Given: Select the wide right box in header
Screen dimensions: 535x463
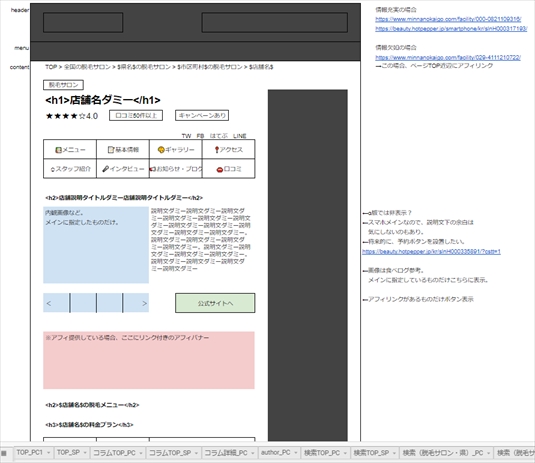Looking at the screenshot, I should [275, 23].
